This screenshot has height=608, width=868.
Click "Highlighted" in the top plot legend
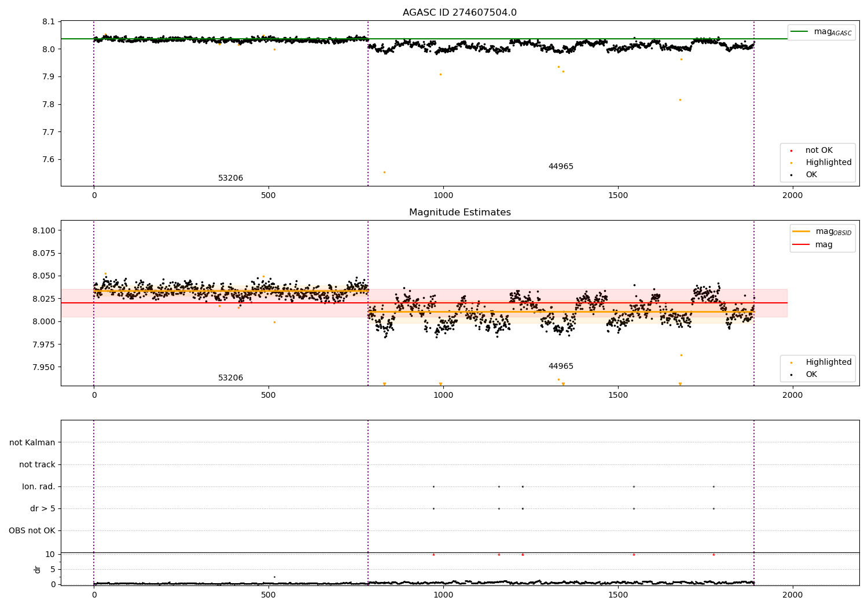pyautogui.click(x=829, y=163)
